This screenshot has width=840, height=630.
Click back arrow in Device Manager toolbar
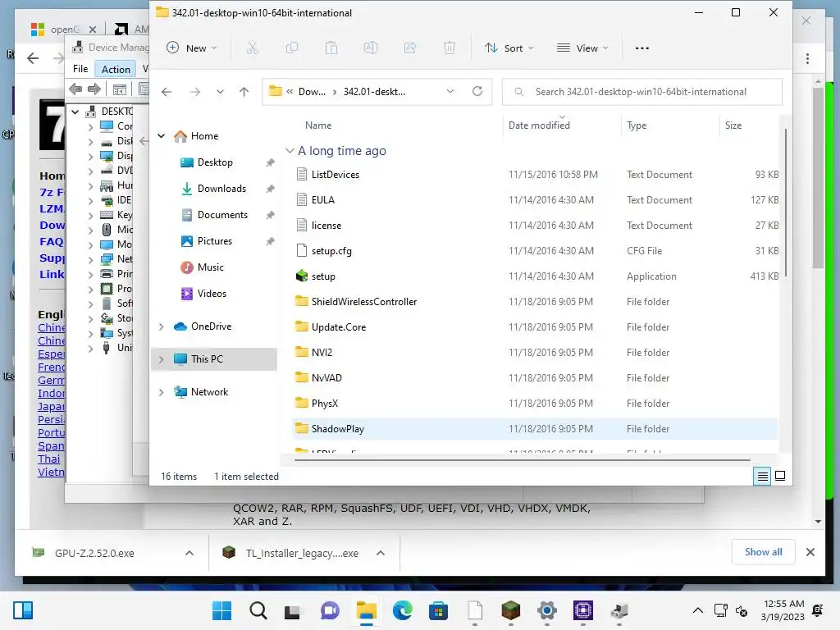[x=75, y=89]
